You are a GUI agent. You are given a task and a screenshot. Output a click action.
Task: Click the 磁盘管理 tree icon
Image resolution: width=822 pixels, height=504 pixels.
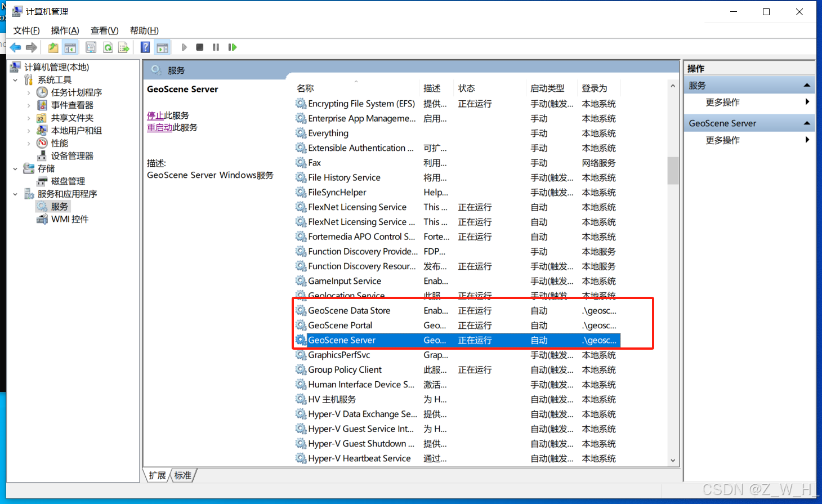pyautogui.click(x=42, y=181)
